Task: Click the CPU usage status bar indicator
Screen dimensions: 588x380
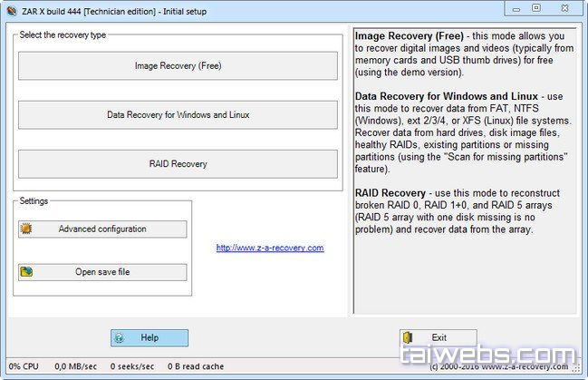Action: tap(23, 366)
